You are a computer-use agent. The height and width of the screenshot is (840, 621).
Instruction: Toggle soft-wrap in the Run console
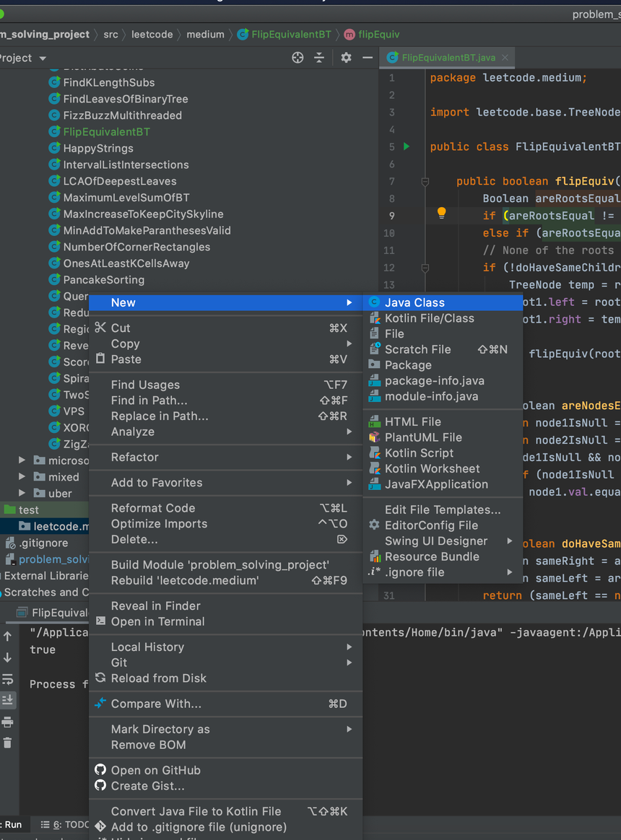pos(8,679)
